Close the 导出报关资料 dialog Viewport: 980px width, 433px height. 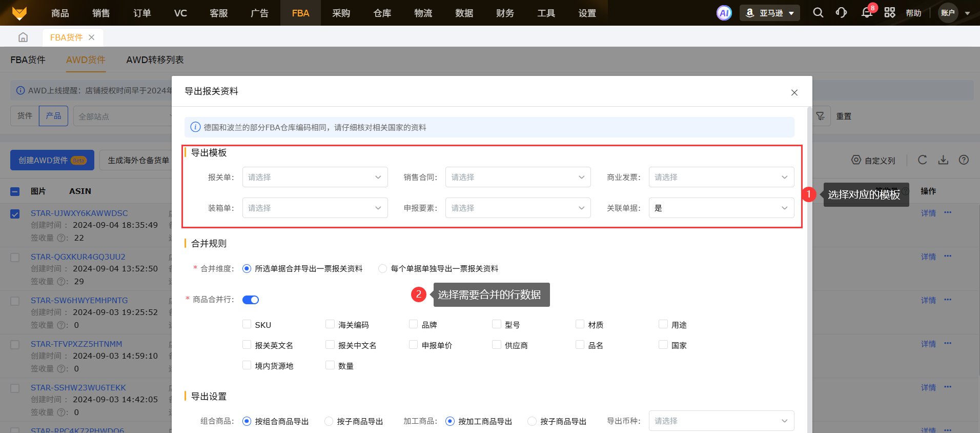[794, 92]
